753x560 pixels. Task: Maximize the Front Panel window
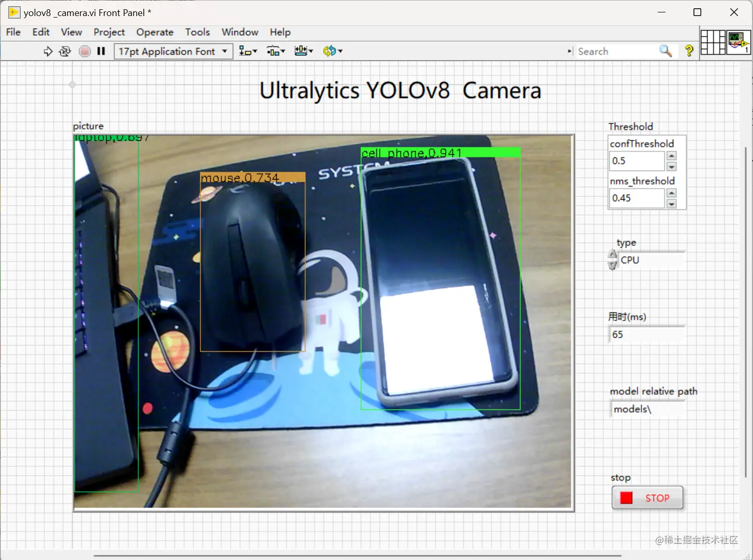click(697, 12)
